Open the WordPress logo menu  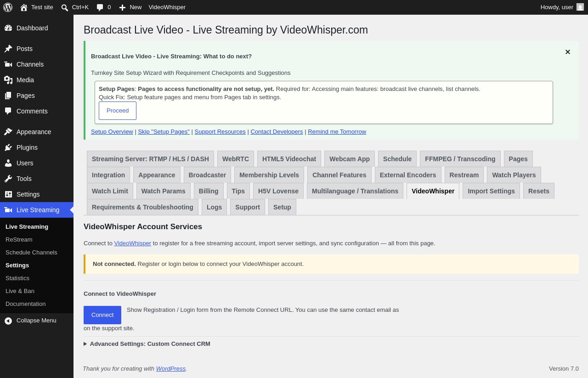click(x=8, y=7)
